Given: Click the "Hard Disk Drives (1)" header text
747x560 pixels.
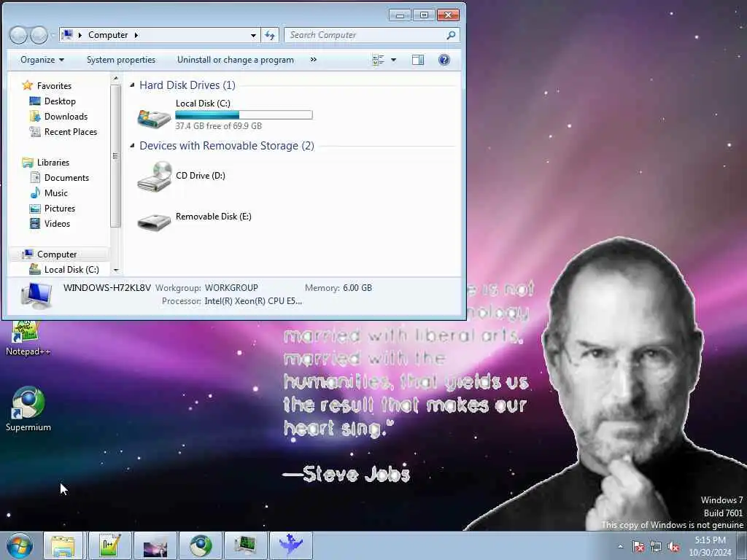Looking at the screenshot, I should point(187,85).
